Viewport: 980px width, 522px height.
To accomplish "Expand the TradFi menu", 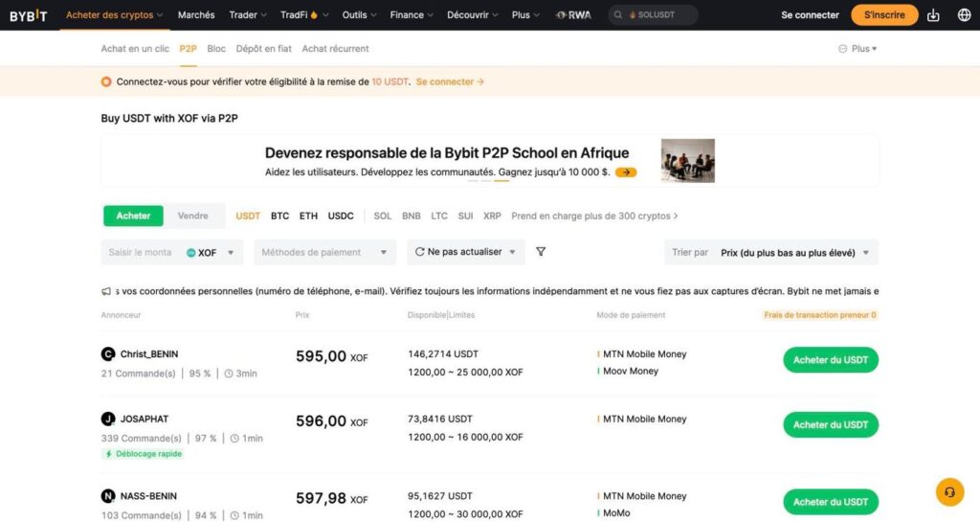I will (x=304, y=15).
